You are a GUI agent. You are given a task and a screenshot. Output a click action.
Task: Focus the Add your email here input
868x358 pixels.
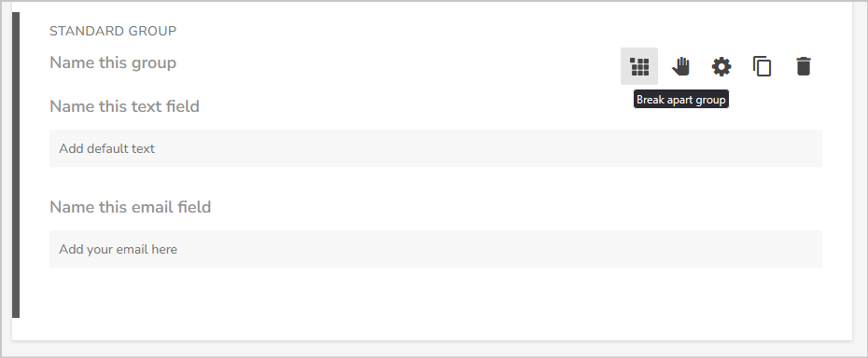[x=436, y=249]
